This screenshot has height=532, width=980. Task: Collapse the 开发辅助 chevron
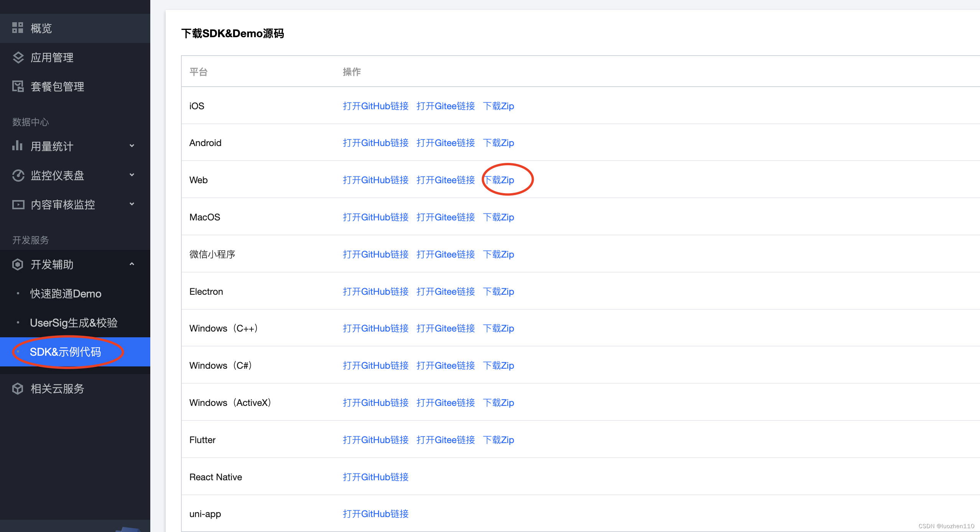132,264
